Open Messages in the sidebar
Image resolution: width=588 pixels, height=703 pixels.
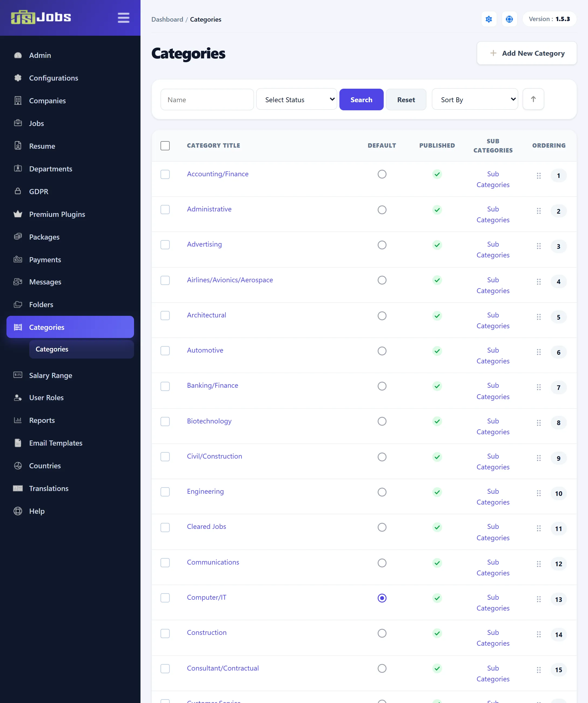pyautogui.click(x=70, y=282)
